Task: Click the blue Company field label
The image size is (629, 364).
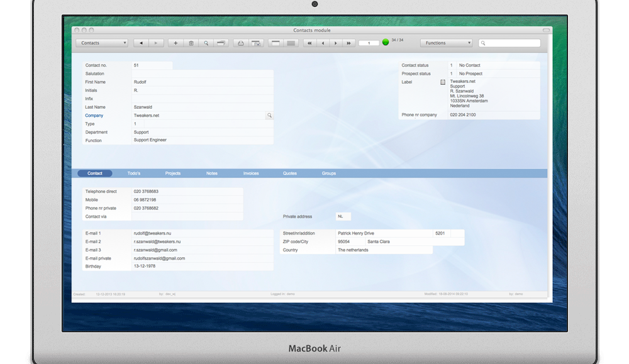Action: click(94, 116)
